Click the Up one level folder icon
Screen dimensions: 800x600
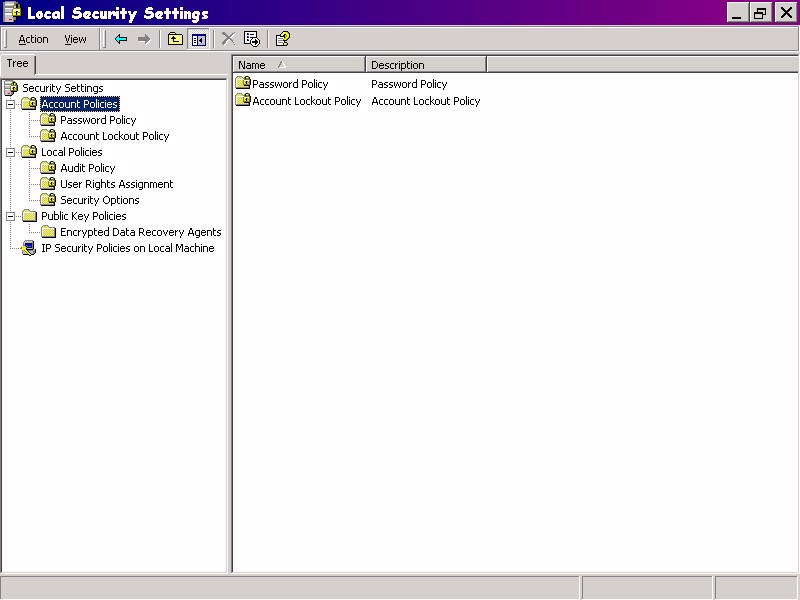coord(175,39)
